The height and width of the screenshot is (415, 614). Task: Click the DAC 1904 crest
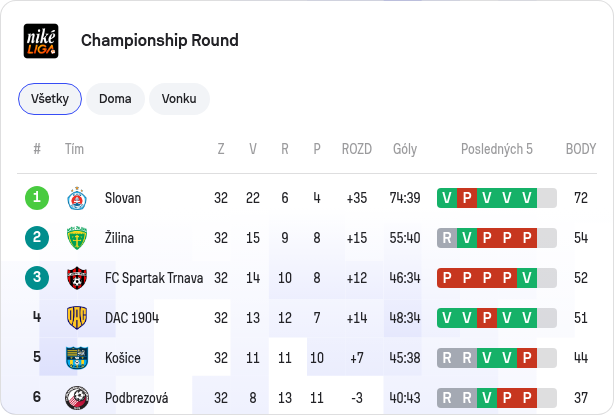click(77, 318)
